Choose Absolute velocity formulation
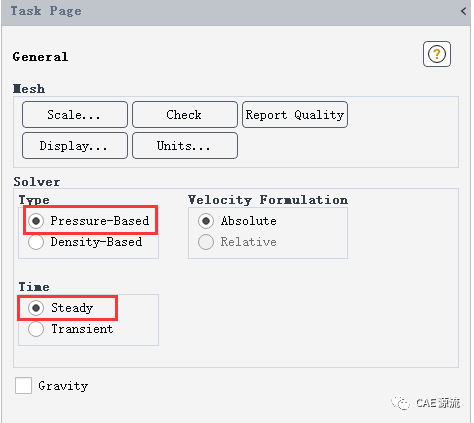The image size is (474, 423). [x=206, y=221]
